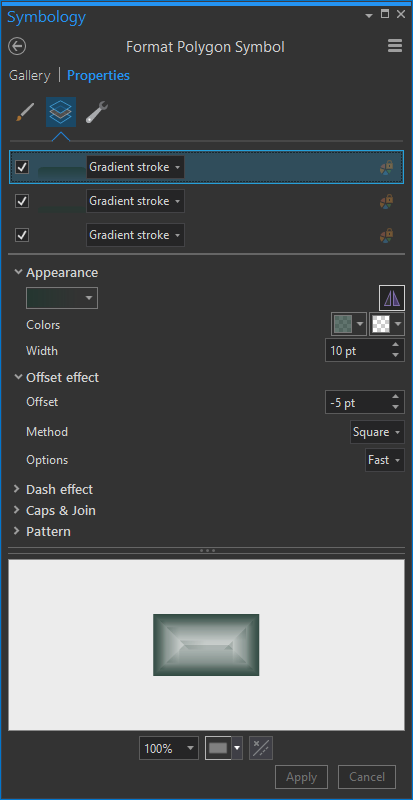Uncheck the first Gradient stroke layer

point(22,167)
